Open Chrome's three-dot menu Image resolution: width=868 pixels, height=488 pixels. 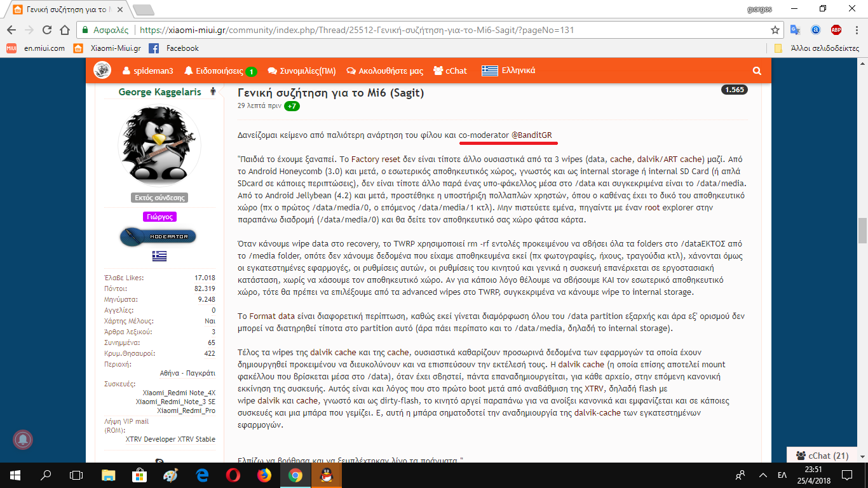coord(855,30)
